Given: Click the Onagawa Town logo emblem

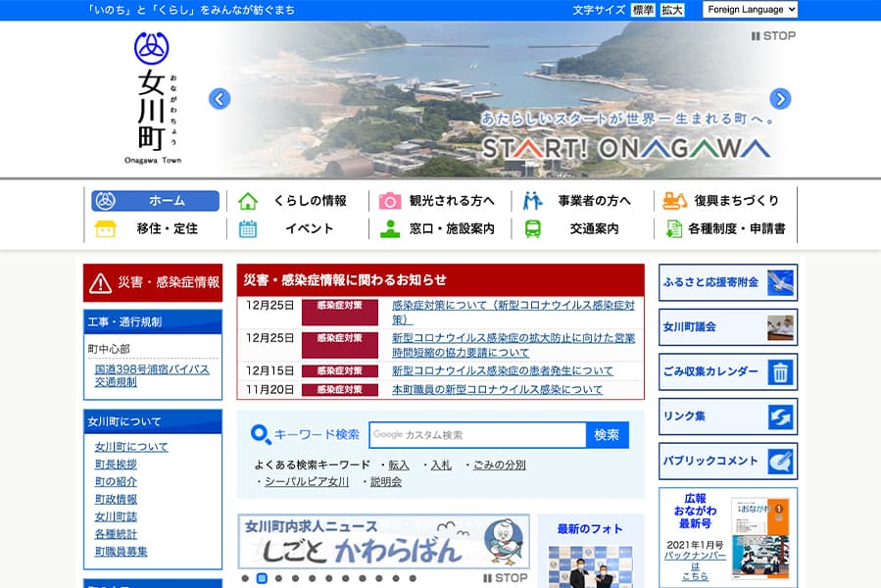Looking at the screenshot, I should (x=151, y=48).
